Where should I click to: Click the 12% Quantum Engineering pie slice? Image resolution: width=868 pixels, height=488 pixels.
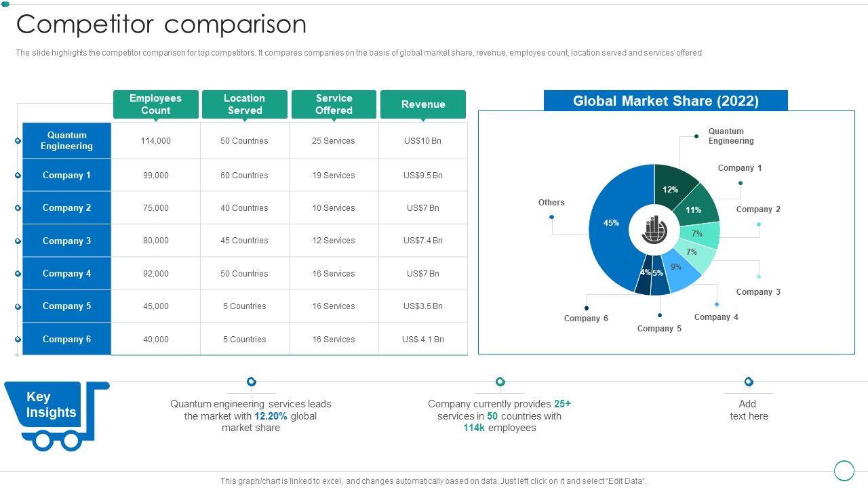click(x=673, y=186)
